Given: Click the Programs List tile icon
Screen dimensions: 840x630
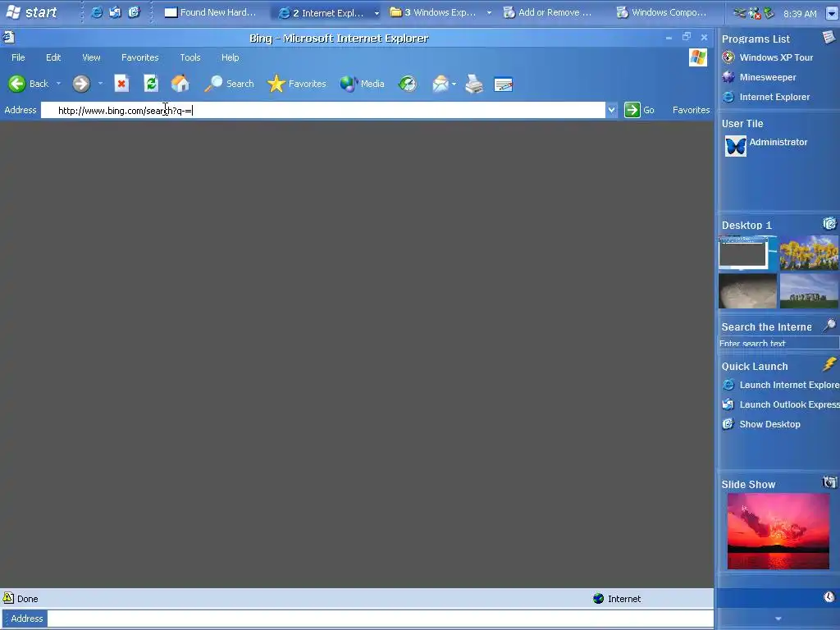Looking at the screenshot, I should (829, 37).
